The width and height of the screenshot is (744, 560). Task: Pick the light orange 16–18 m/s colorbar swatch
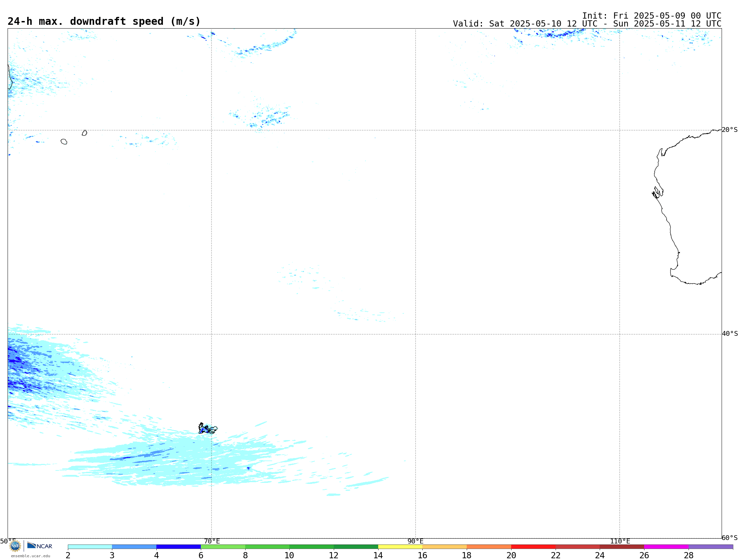[x=445, y=547]
